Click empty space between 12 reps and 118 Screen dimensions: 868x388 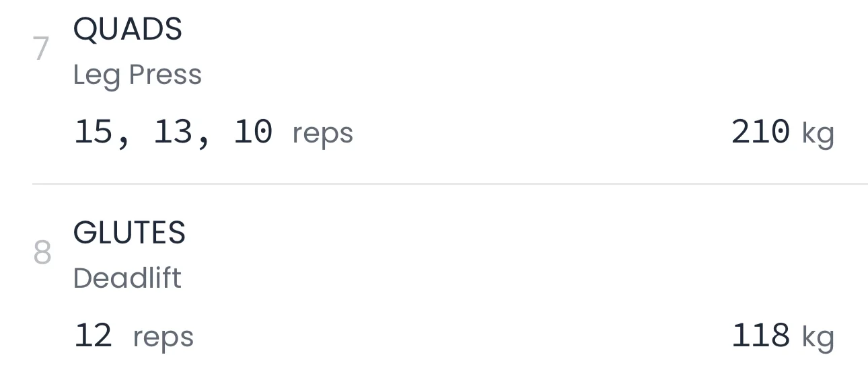click(458, 336)
